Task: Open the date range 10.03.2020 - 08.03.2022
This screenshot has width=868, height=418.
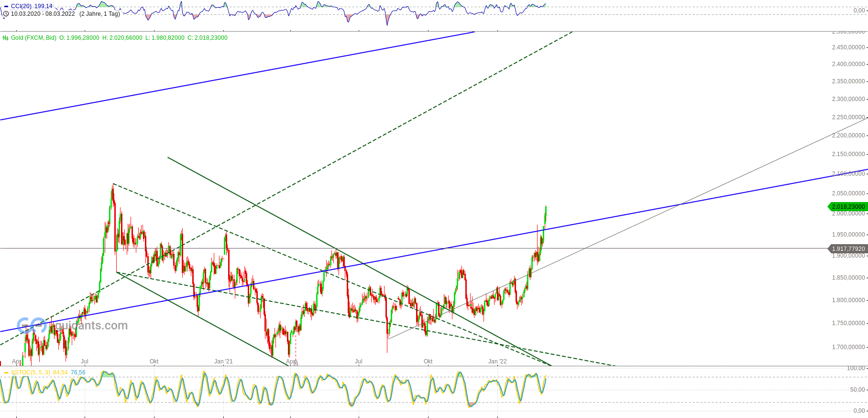Action: (43, 14)
